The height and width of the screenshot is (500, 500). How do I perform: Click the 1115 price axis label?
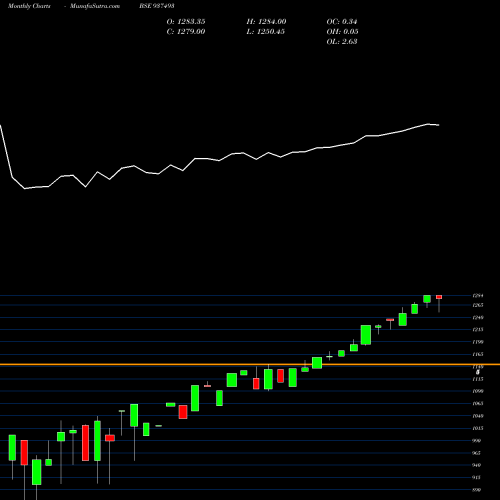pos(478,379)
